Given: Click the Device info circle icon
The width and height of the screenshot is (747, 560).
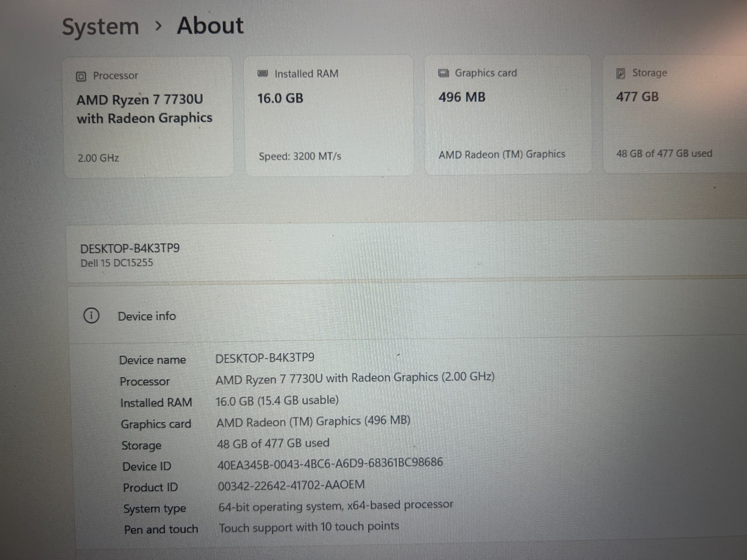Looking at the screenshot, I should [x=92, y=316].
